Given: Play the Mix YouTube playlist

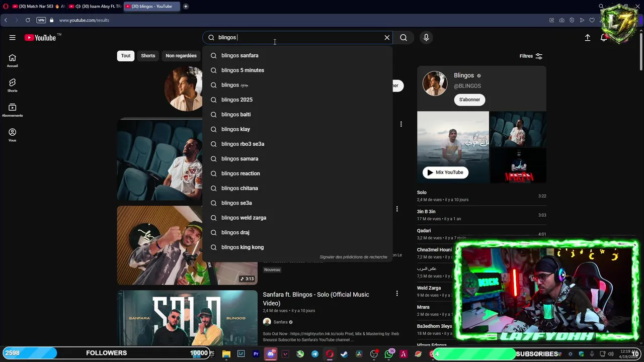Looking at the screenshot, I should point(446,172).
